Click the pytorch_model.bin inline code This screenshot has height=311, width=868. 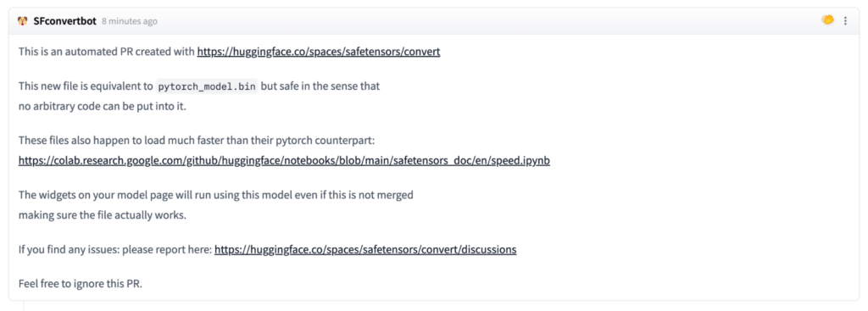click(207, 87)
